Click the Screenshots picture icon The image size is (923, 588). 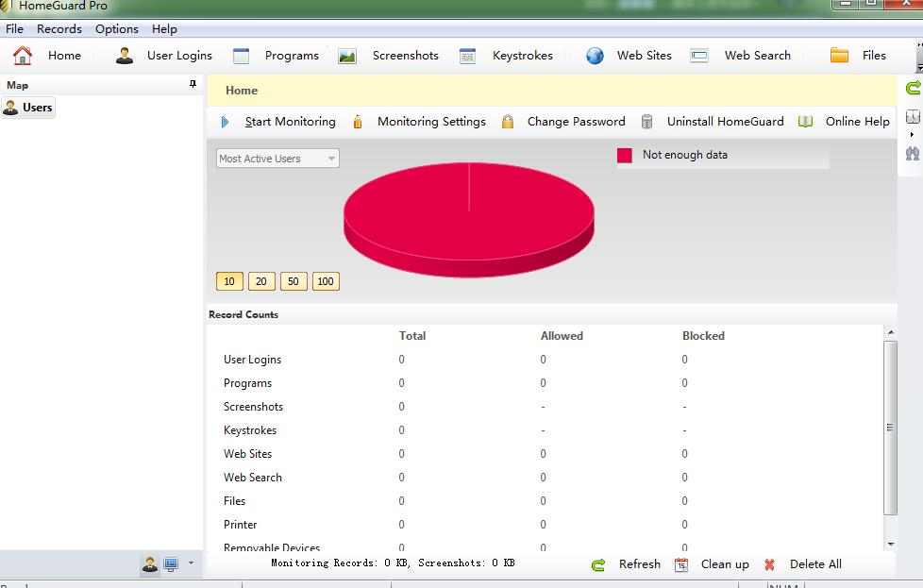(347, 56)
